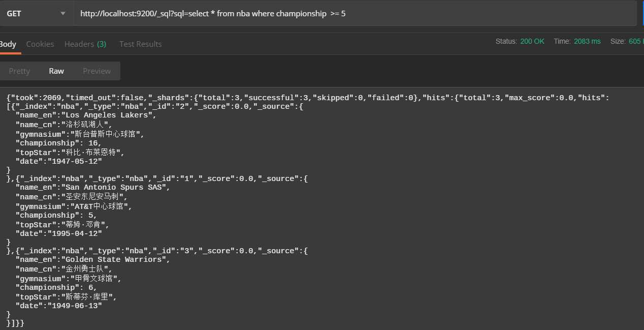
Task: Open the GET request method dropdown
Action: pos(37,13)
